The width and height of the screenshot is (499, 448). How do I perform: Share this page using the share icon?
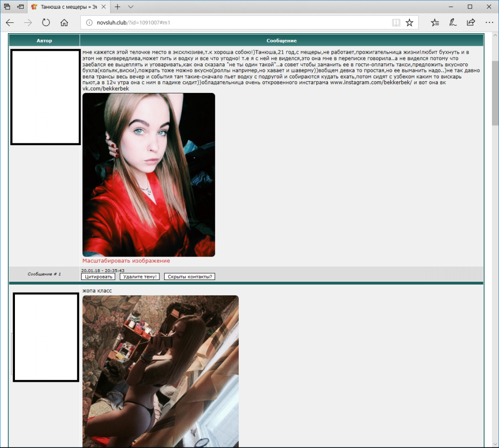pos(471,22)
